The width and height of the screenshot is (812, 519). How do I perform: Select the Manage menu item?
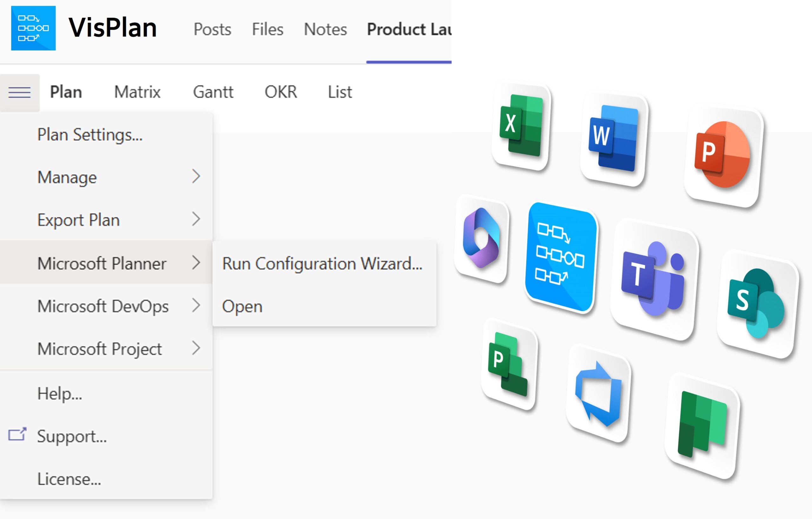click(106, 177)
